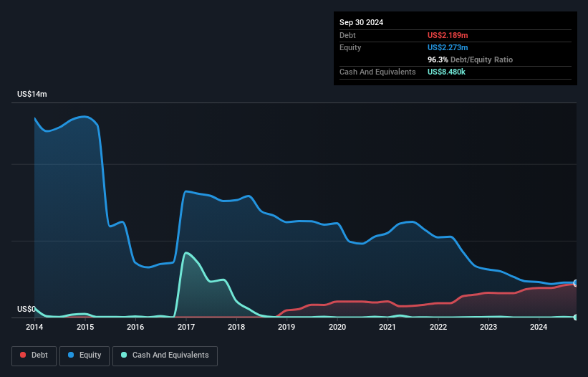Click the 2022 x-axis label
This screenshot has height=377, width=588.
[x=438, y=327]
